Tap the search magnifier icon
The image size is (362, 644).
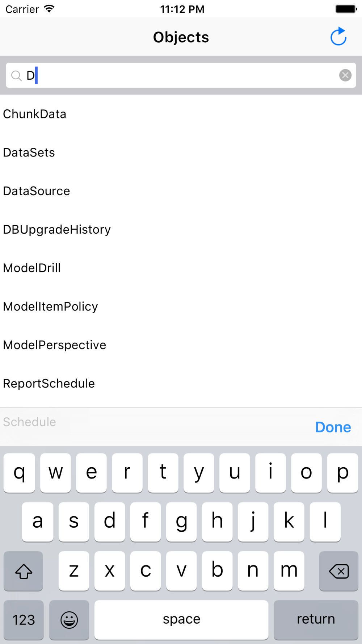click(x=16, y=76)
